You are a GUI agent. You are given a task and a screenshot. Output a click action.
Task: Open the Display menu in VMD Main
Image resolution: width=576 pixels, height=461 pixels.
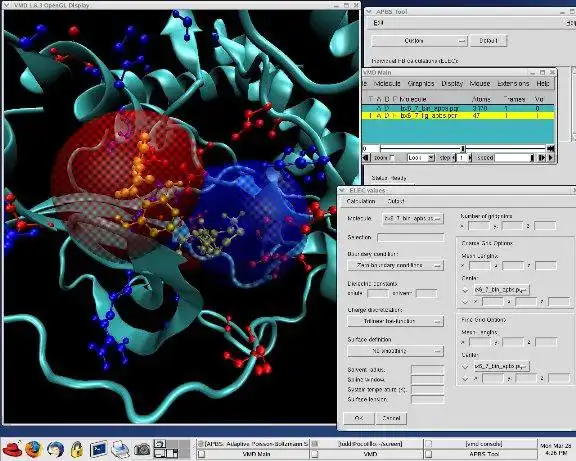(x=452, y=84)
